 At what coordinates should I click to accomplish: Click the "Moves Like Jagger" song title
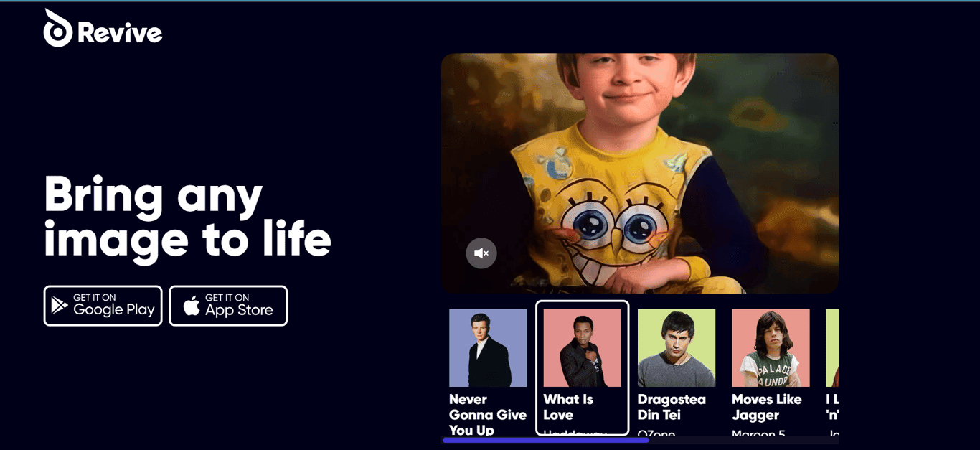pos(767,407)
